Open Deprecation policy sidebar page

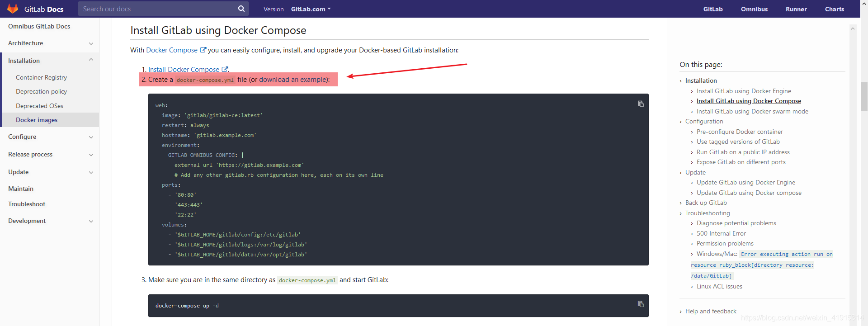tap(41, 91)
